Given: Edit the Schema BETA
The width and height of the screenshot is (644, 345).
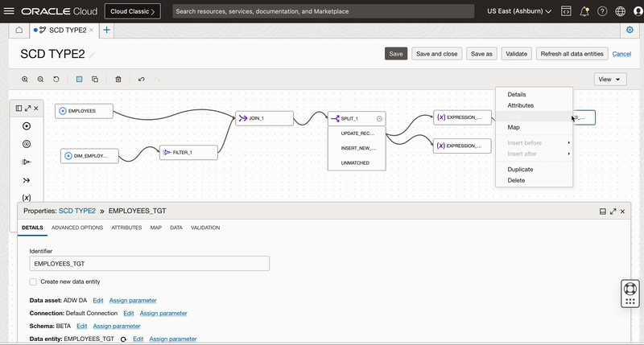Looking at the screenshot, I should point(82,327).
